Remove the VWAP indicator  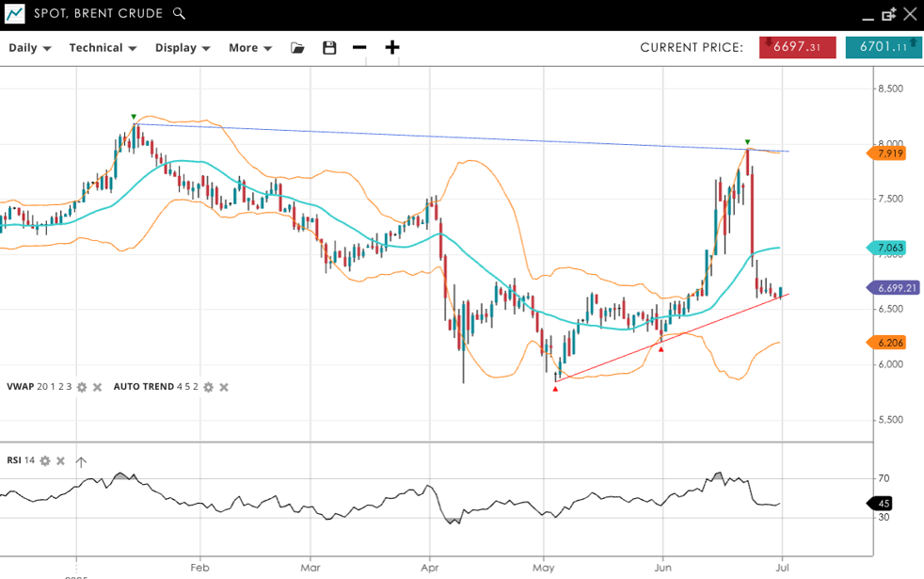tap(97, 387)
